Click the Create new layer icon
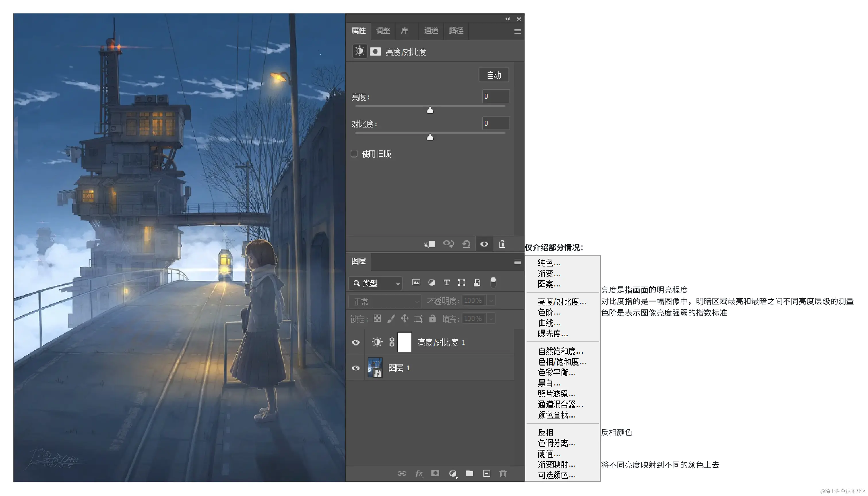Viewport: 868px width, 496px height. (x=487, y=474)
